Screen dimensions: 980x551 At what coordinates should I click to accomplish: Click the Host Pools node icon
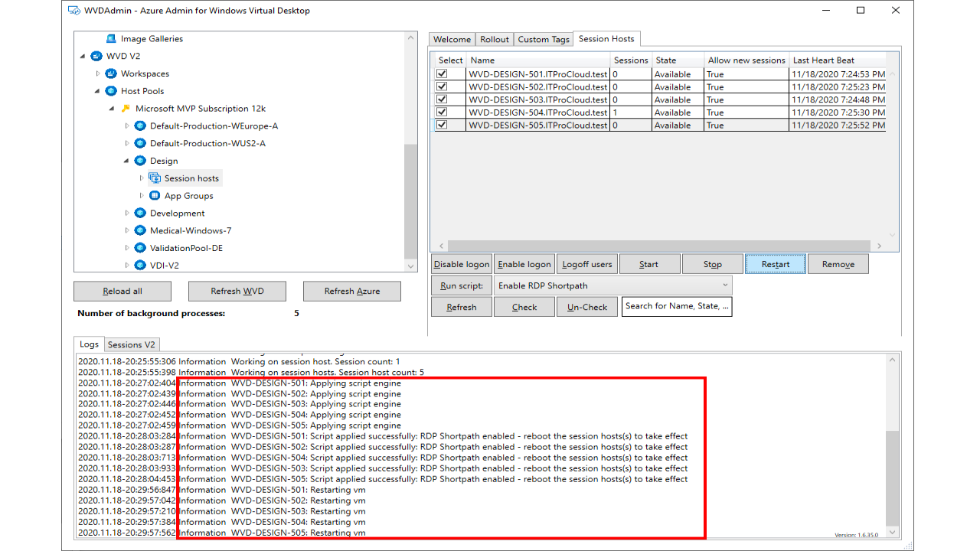[x=111, y=91]
